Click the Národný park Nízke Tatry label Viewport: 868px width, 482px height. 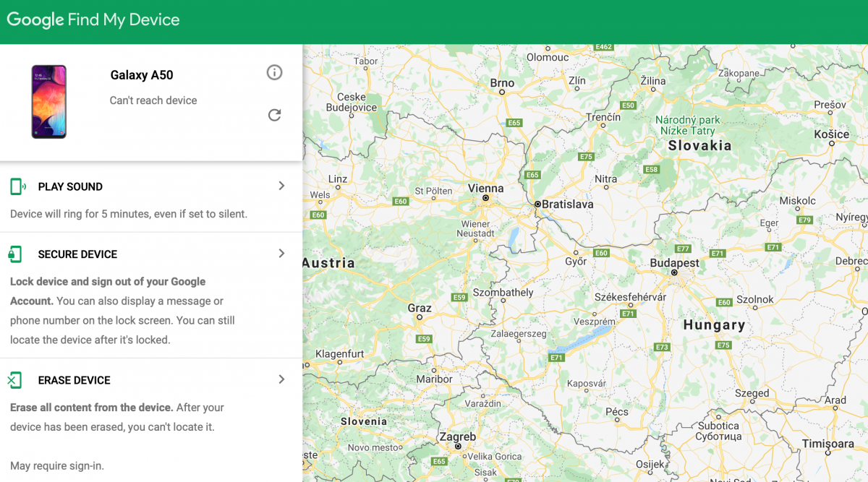tap(687, 125)
